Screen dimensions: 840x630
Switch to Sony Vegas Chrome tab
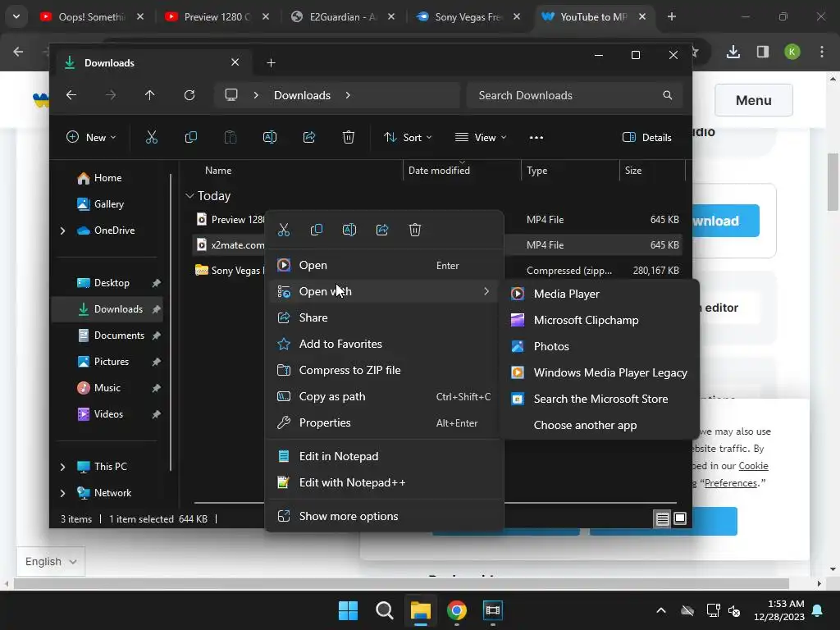(x=468, y=16)
